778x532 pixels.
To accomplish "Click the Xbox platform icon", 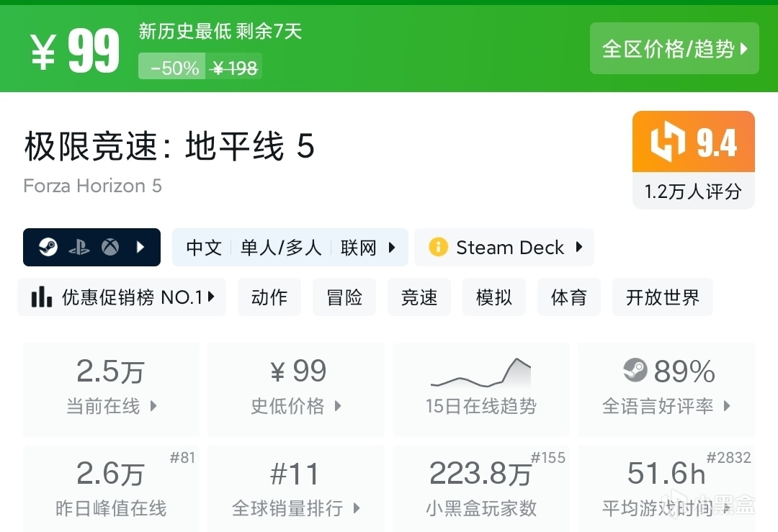I will point(109,248).
